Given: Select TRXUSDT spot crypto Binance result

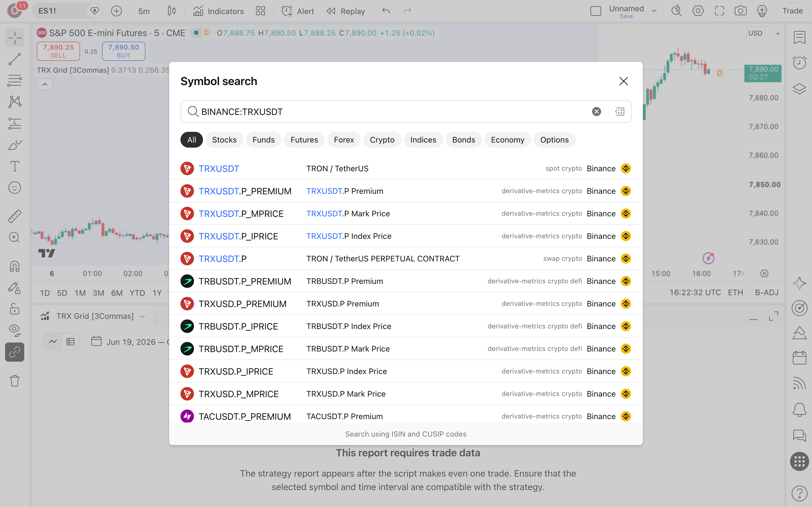Looking at the screenshot, I should click(x=406, y=168).
